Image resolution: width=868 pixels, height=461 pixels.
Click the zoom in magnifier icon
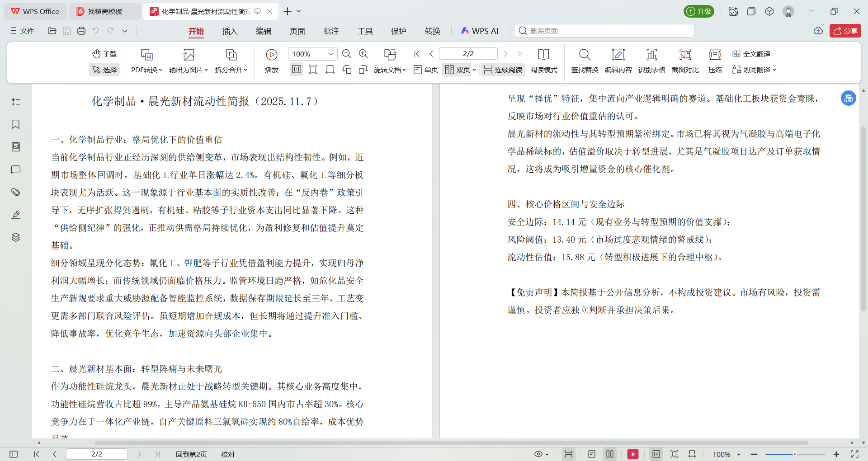pyautogui.click(x=363, y=54)
